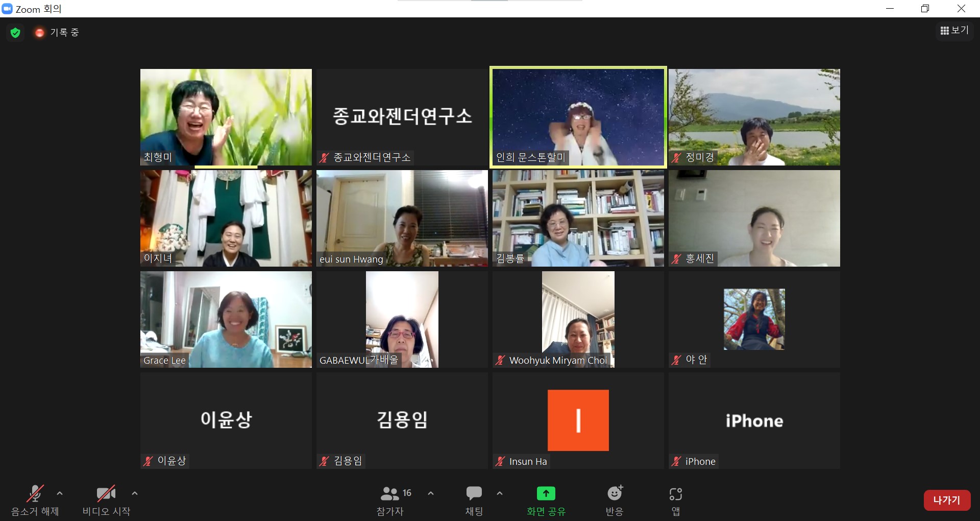Click muted mic icon on 홍세진 label
The image size is (980, 521).
[676, 259]
